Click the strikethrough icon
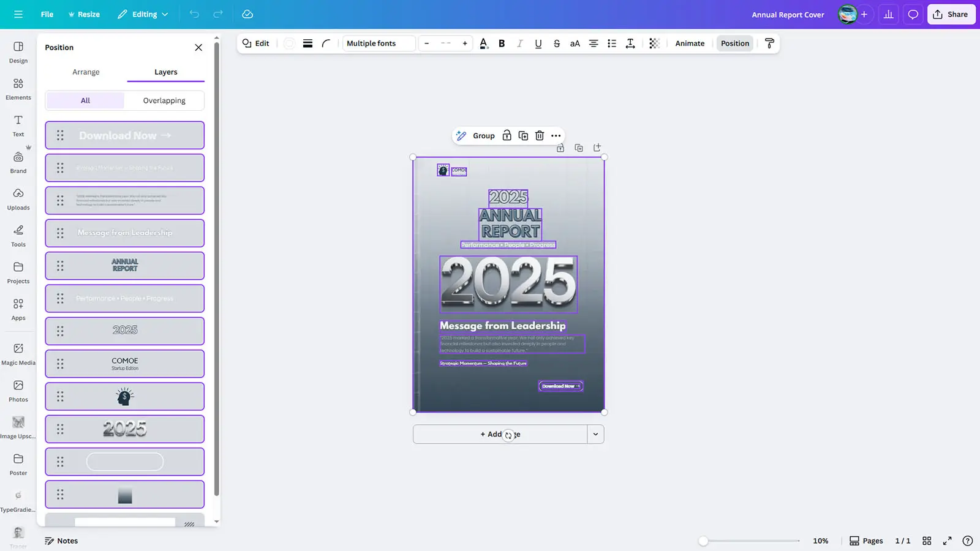The image size is (980, 551). tap(556, 43)
